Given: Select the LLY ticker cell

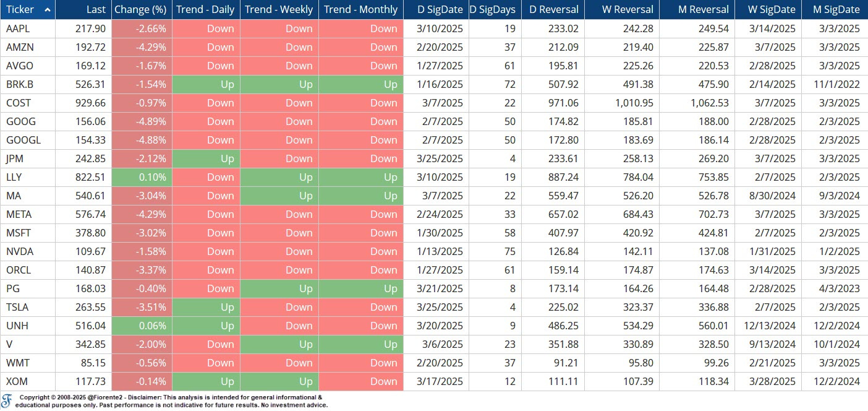Looking at the screenshot, I should coord(28,177).
